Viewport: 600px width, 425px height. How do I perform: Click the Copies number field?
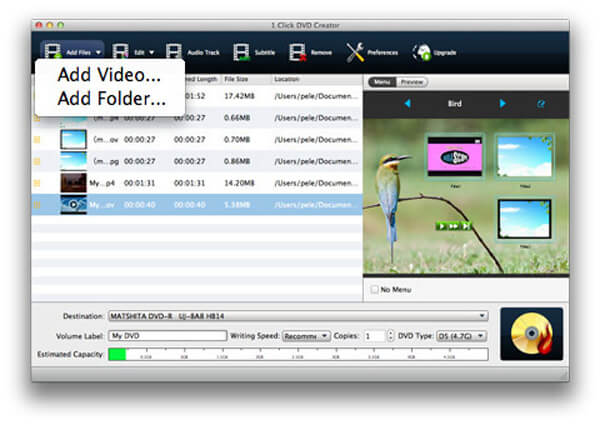(x=374, y=336)
